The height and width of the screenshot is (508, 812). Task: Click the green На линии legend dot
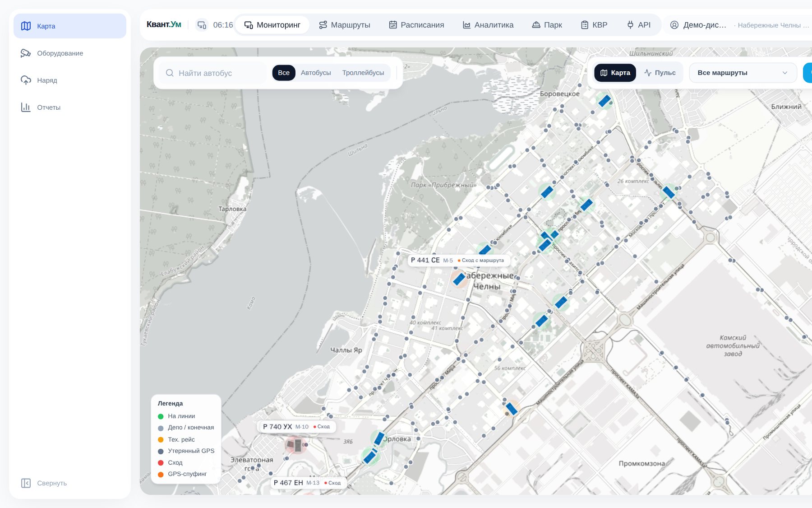click(x=161, y=416)
